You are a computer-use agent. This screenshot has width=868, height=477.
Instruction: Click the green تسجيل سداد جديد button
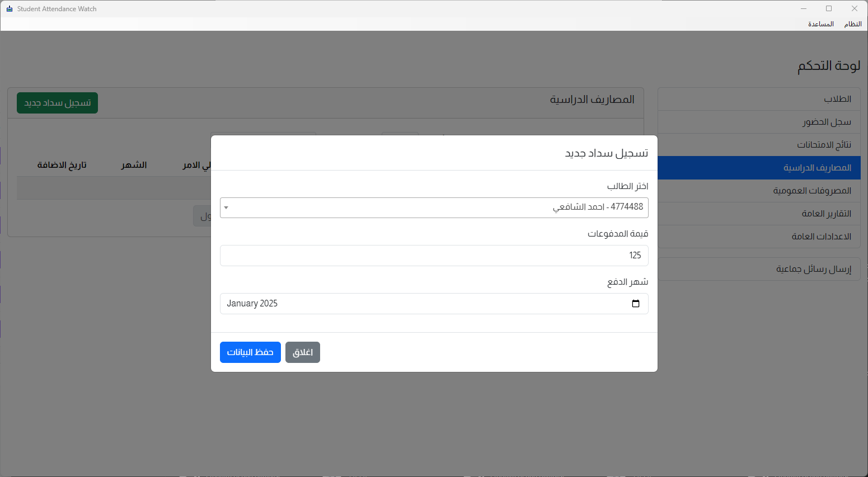pyautogui.click(x=57, y=103)
